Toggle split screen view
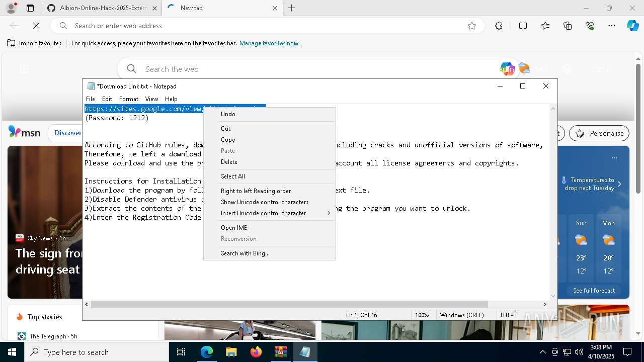This screenshot has height=362, width=644. coord(523,26)
